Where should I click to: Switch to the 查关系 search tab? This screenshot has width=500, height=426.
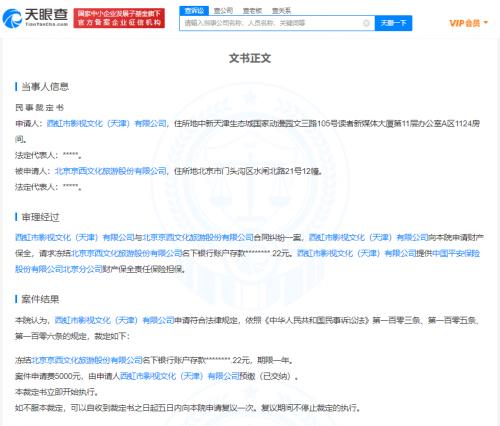[281, 11]
